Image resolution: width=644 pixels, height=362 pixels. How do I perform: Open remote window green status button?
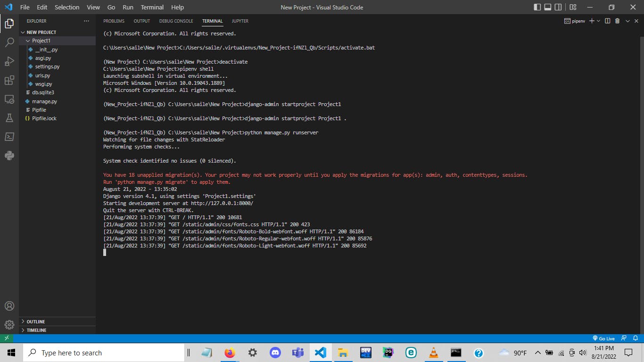coord(7,338)
